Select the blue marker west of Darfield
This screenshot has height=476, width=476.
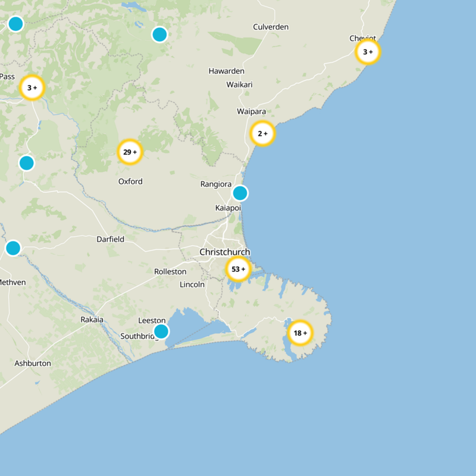tap(13, 248)
